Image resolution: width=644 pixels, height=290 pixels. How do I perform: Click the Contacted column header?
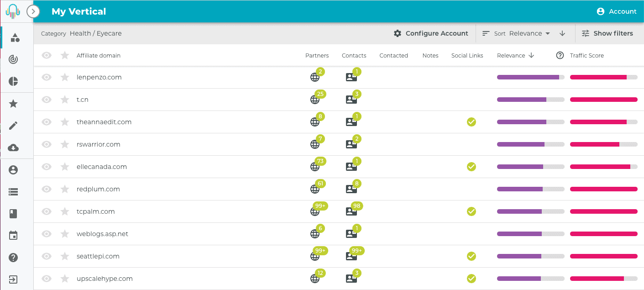(x=394, y=55)
